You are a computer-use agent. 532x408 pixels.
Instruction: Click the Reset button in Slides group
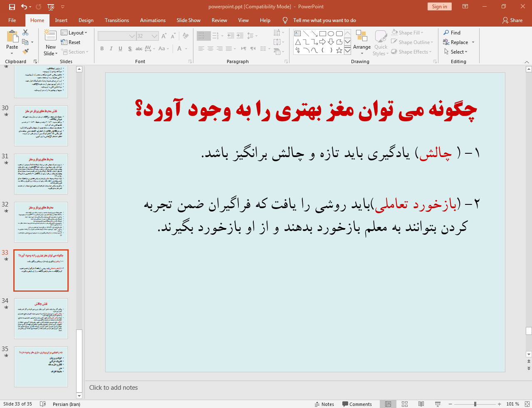(71, 42)
